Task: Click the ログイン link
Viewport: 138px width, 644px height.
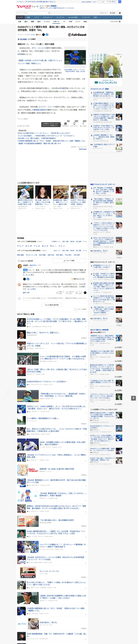Action: (x=42, y=8)
